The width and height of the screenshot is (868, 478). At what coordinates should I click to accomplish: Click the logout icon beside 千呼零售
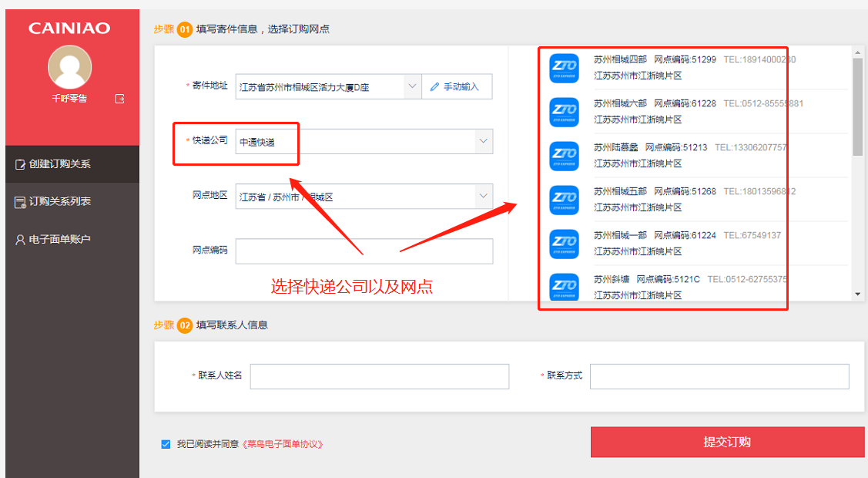[119, 99]
